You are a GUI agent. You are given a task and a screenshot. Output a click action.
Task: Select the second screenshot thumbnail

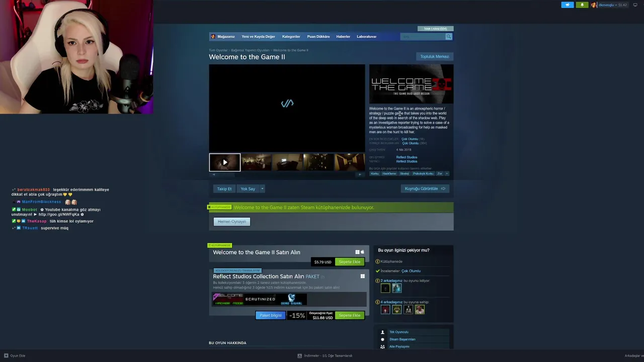click(x=256, y=162)
